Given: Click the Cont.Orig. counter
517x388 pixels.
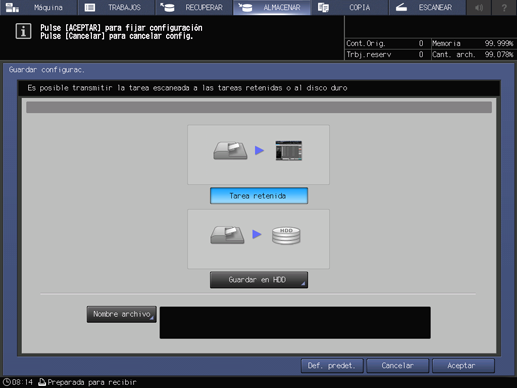Looking at the screenshot, I should (385, 43).
